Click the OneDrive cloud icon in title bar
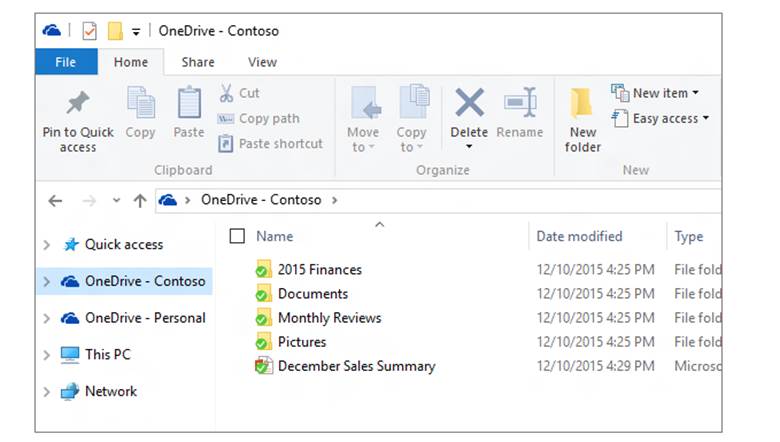The height and width of the screenshot is (442, 780). (x=52, y=31)
